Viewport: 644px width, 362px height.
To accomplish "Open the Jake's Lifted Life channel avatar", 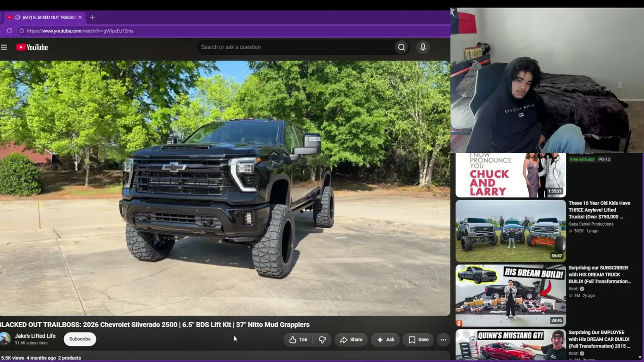I will point(5,339).
